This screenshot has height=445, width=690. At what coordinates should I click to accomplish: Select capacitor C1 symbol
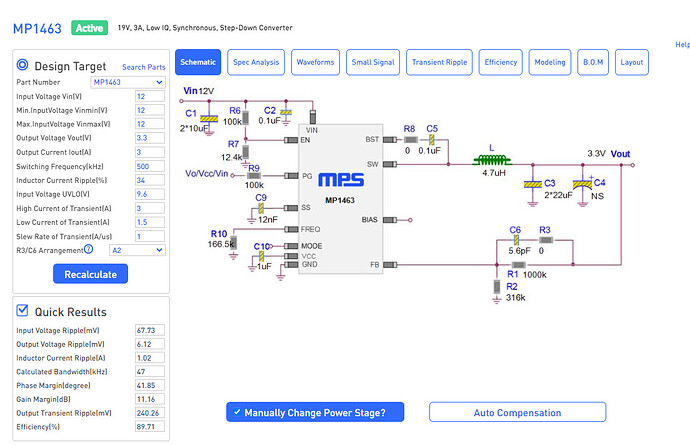(209, 119)
